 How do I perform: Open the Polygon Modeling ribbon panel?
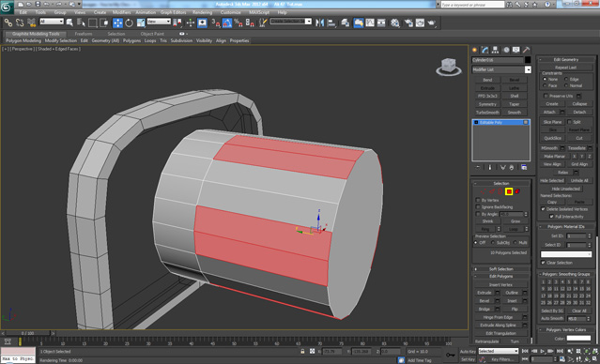[x=23, y=40]
